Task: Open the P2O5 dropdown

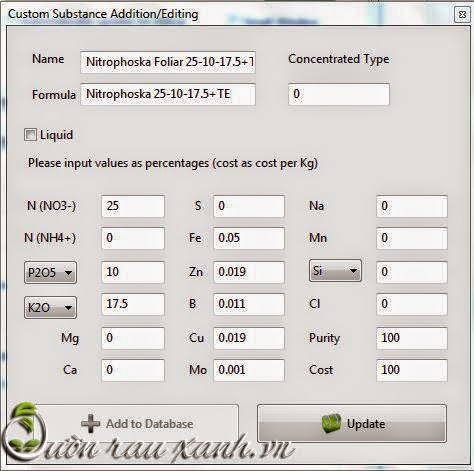Action: [50, 273]
